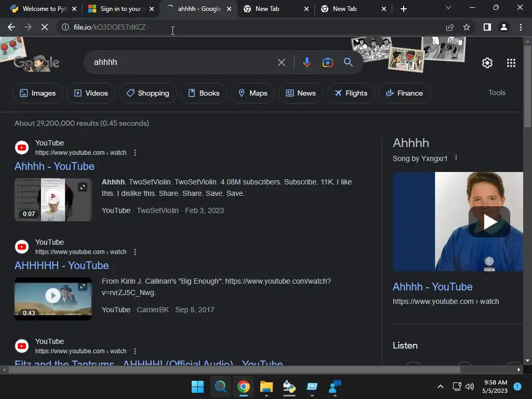
Task: Switch to the second New Tab
Action: pyautogui.click(x=353, y=9)
